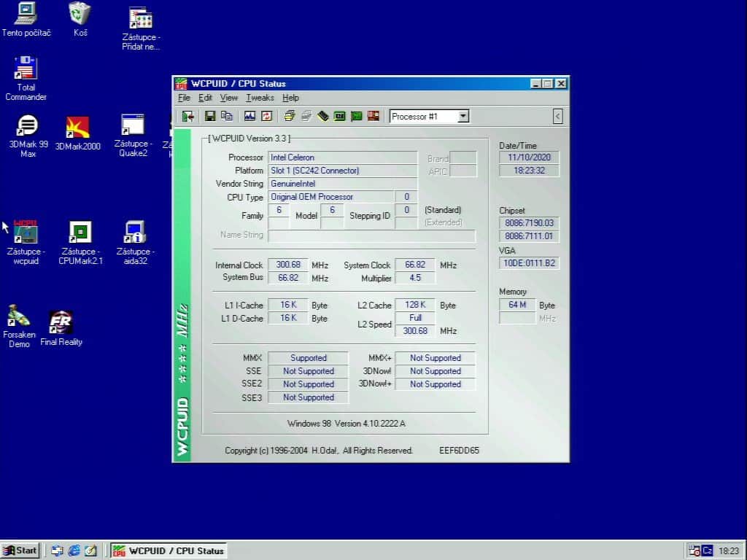Click the WCPUID title bar icon
Screen dimensions: 747x560
coord(181,84)
